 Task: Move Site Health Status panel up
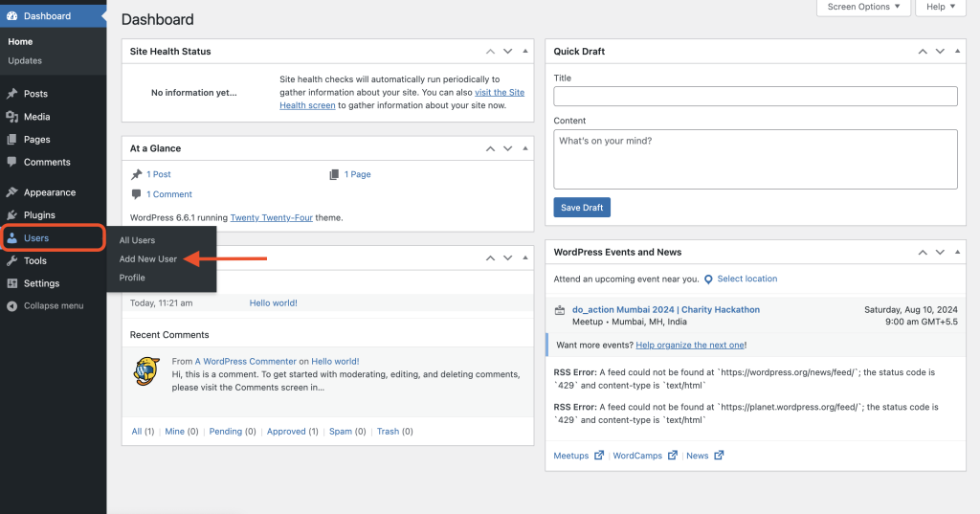point(491,52)
